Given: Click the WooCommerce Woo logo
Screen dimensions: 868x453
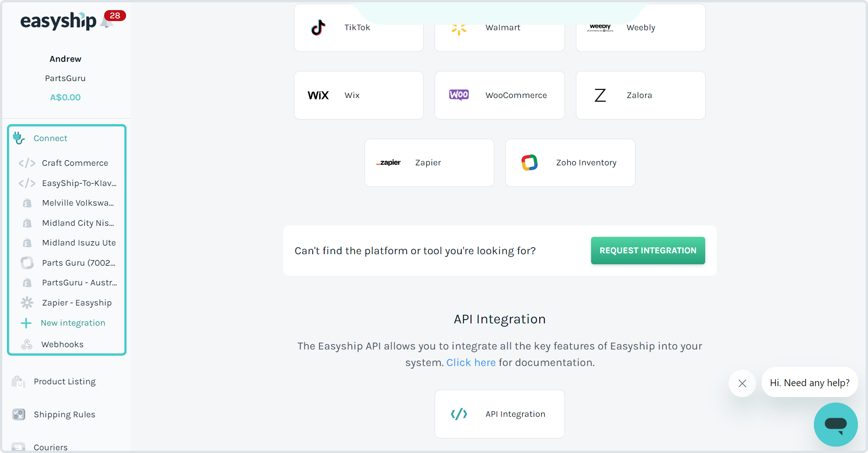Looking at the screenshot, I should coord(459,95).
